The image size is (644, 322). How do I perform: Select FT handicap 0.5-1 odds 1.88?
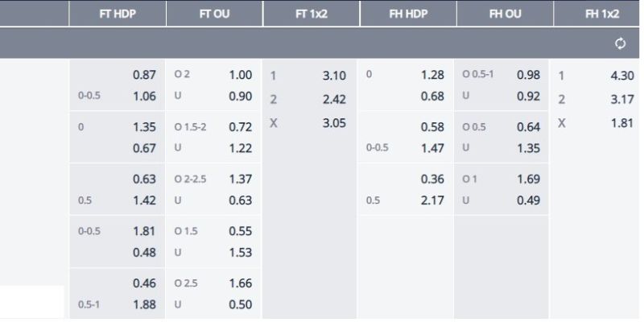point(144,305)
